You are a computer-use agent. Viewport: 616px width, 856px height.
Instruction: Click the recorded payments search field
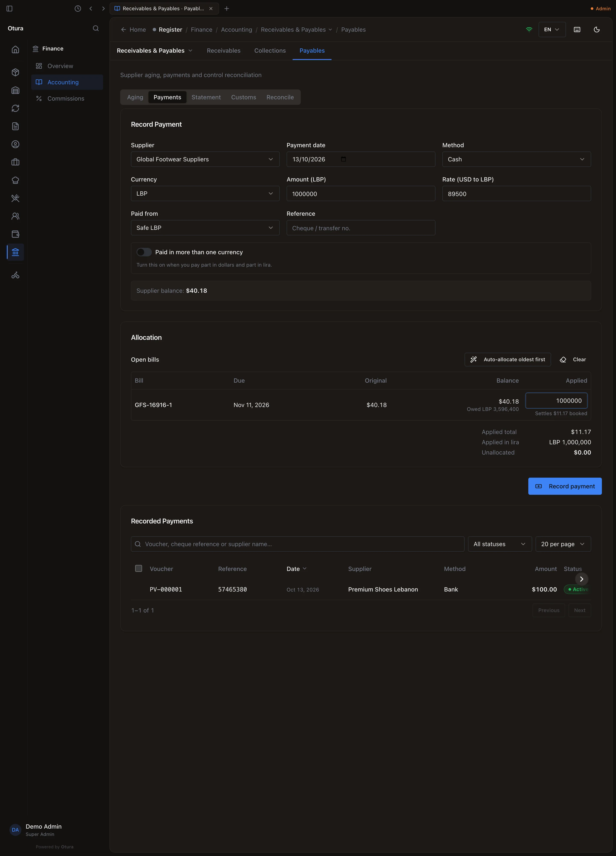[x=297, y=544]
